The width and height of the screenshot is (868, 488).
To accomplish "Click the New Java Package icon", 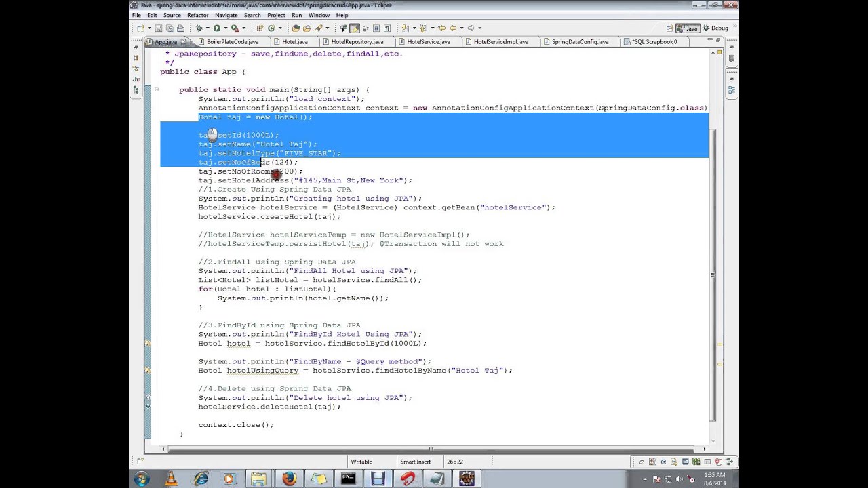I will 260,28.
